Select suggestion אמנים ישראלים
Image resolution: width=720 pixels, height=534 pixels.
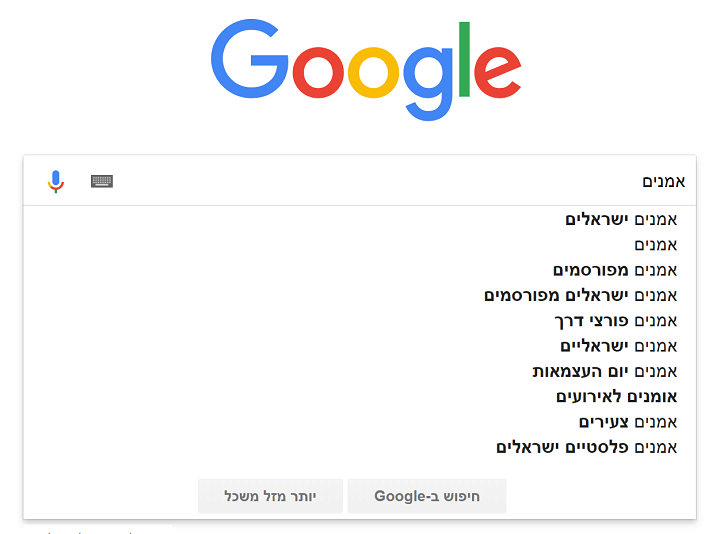[360, 219]
